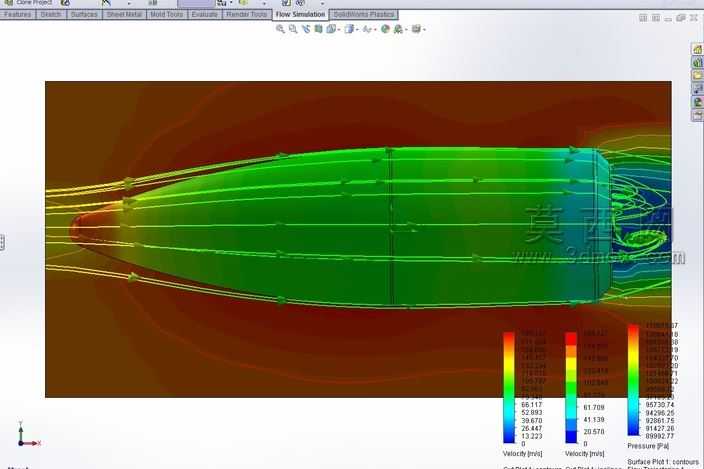Click Velocity [m/s] label under banded legend

tap(584, 454)
